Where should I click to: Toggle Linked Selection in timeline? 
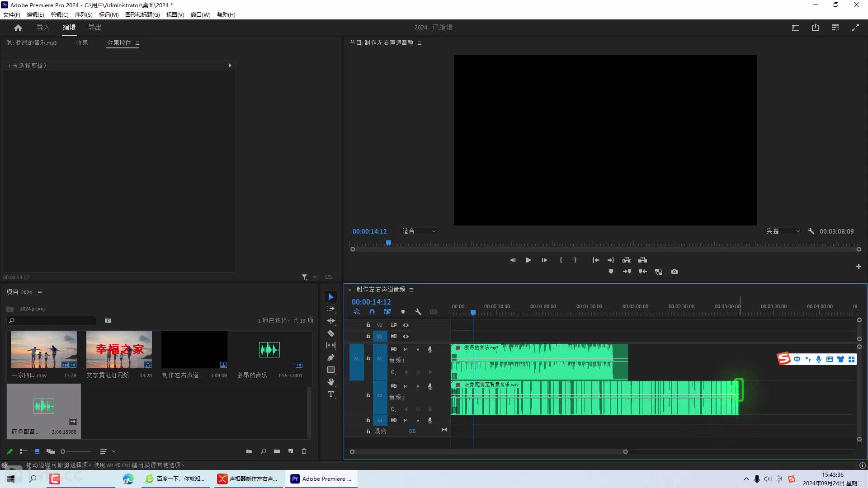click(x=387, y=312)
